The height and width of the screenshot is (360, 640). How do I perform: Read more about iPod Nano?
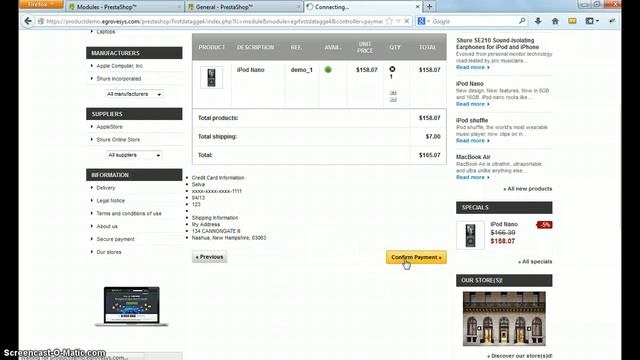[473, 104]
